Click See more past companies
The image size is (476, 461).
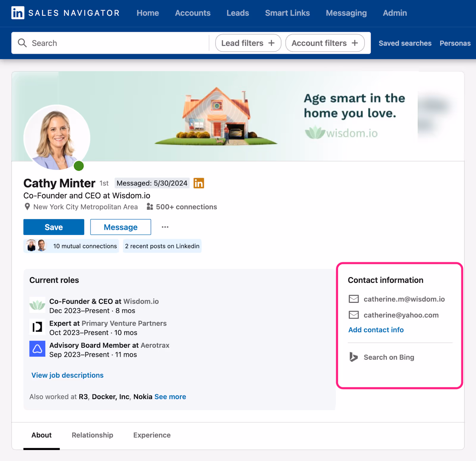coord(170,396)
